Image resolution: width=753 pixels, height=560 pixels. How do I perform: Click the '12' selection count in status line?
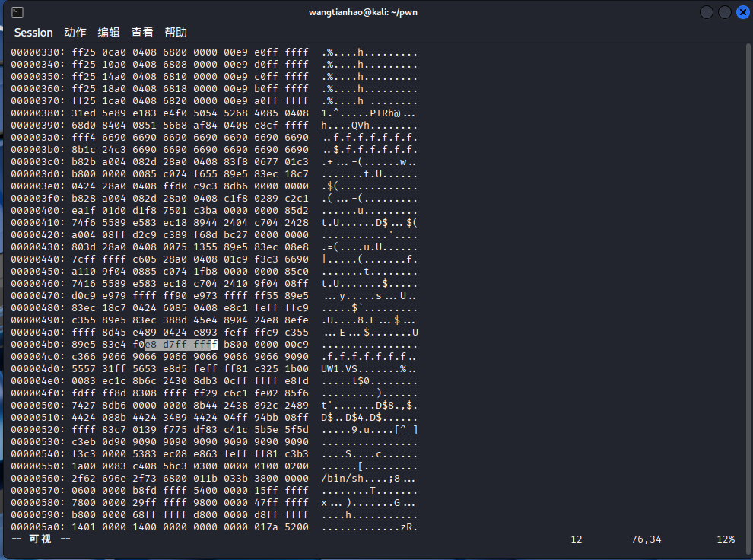click(577, 539)
